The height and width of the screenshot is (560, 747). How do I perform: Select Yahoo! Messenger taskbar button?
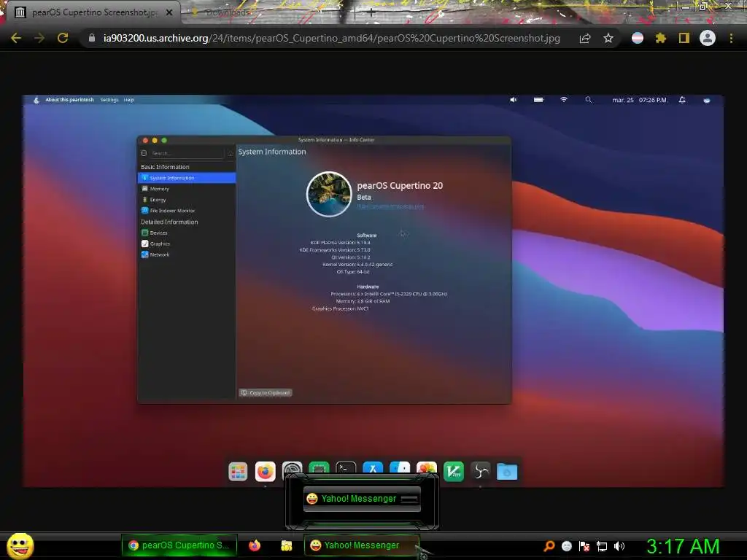[x=362, y=545]
